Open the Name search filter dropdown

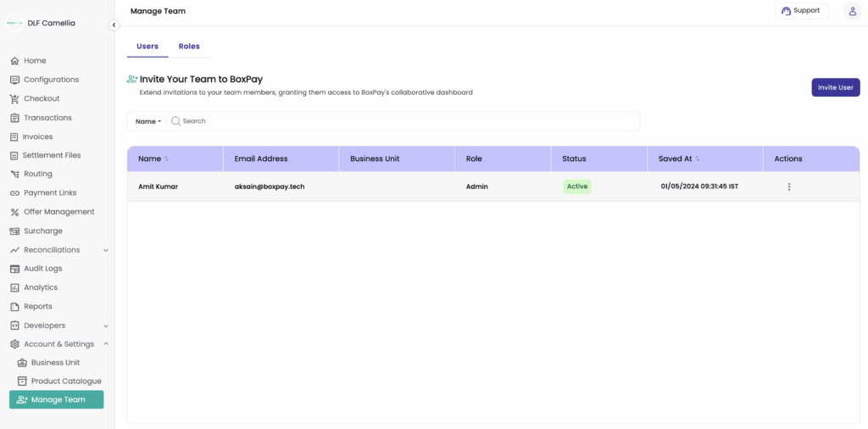tap(147, 121)
